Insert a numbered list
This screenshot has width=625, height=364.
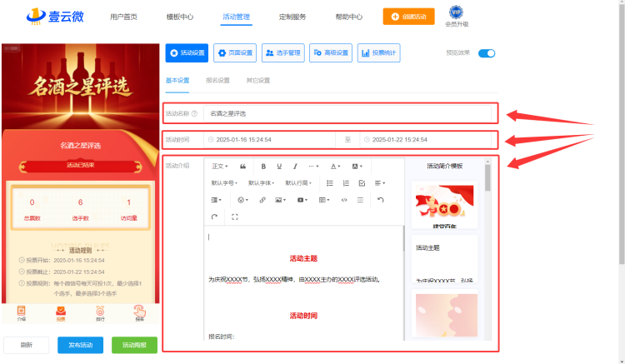click(346, 183)
